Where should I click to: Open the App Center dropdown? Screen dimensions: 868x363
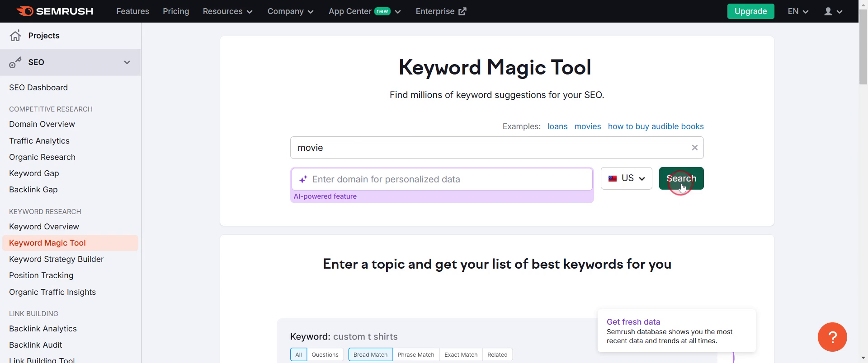(x=364, y=11)
